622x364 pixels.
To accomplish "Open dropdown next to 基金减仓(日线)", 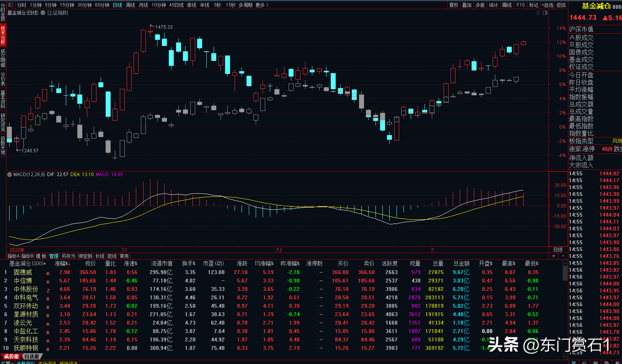I will pos(43,13).
